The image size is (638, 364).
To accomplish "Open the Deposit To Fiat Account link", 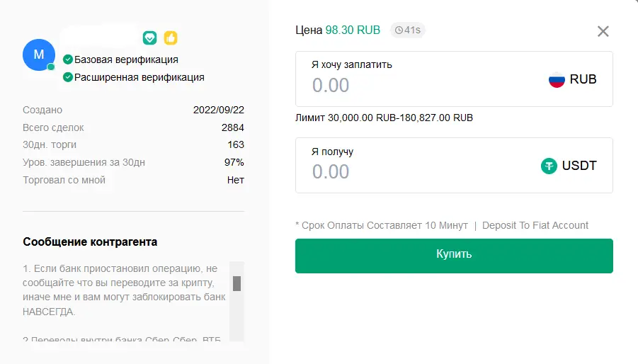I will [x=535, y=225].
